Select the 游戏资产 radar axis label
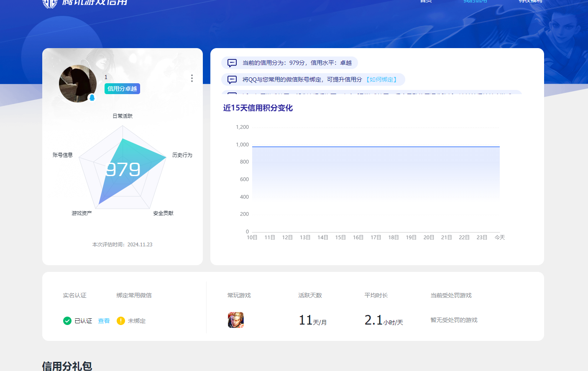 coord(82,213)
